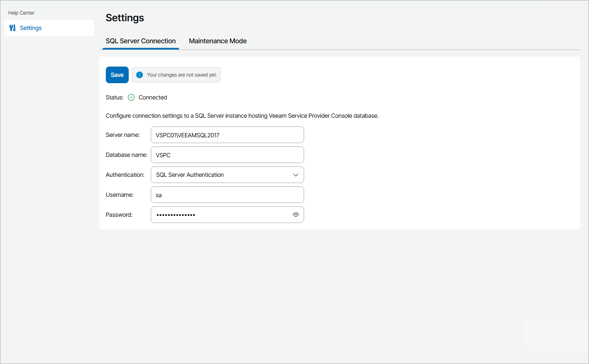Focus the Server name input field
This screenshot has width=589, height=364.
click(x=227, y=135)
